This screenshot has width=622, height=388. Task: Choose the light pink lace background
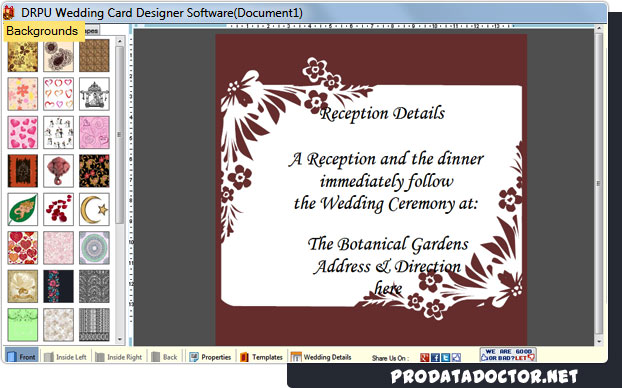pos(58,248)
